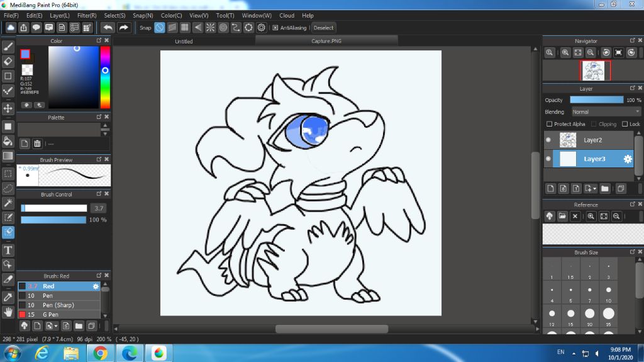Open image in Reference panel
The image size is (644, 362).
pos(562,216)
